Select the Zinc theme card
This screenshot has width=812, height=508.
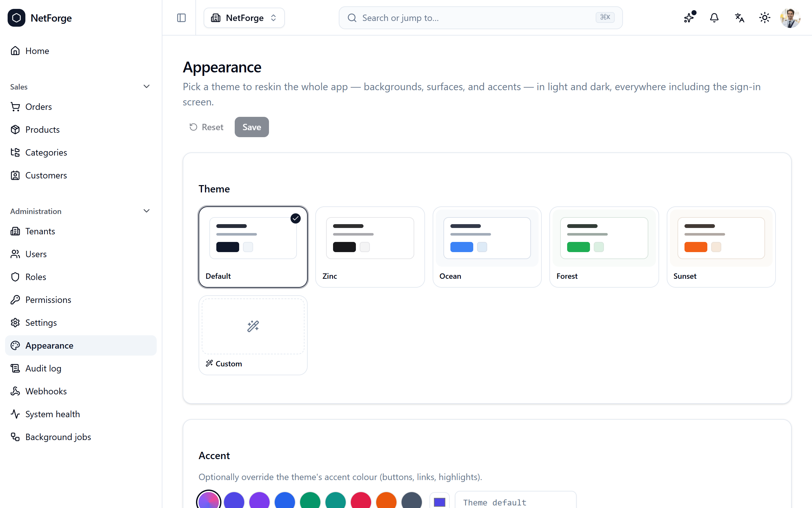pos(370,247)
